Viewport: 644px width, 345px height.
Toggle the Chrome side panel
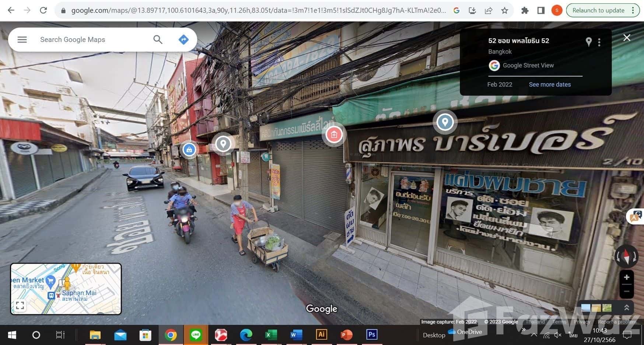pos(540,10)
